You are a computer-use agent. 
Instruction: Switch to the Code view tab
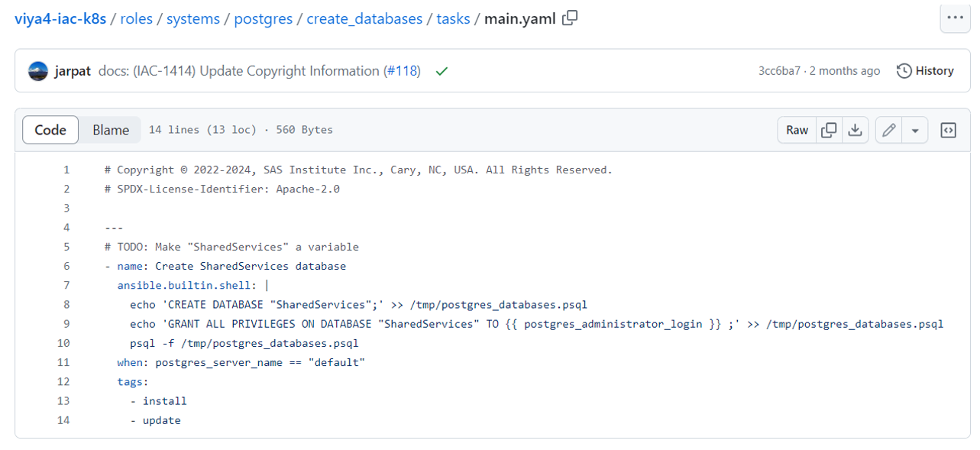[50, 130]
